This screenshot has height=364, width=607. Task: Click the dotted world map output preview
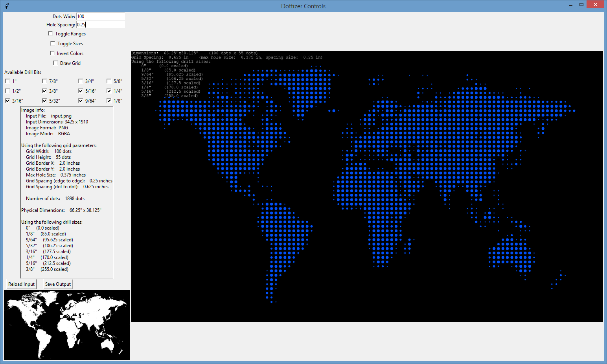(367, 186)
